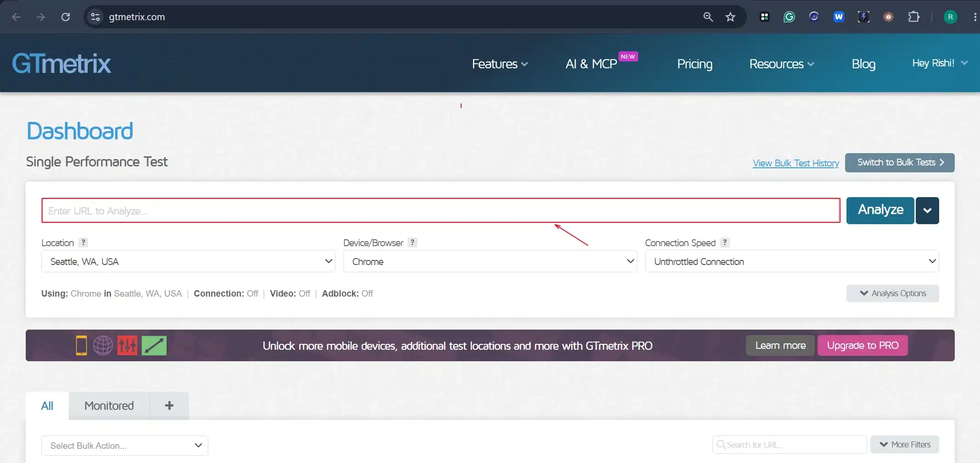Viewport: 980px width, 463px height.
Task: Reload the page with refresh icon
Action: (x=66, y=17)
